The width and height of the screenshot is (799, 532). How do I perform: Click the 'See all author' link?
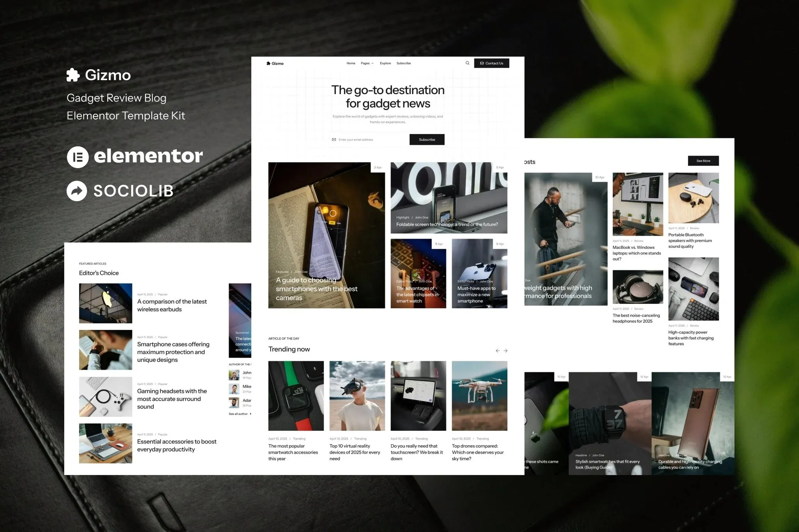(240, 414)
